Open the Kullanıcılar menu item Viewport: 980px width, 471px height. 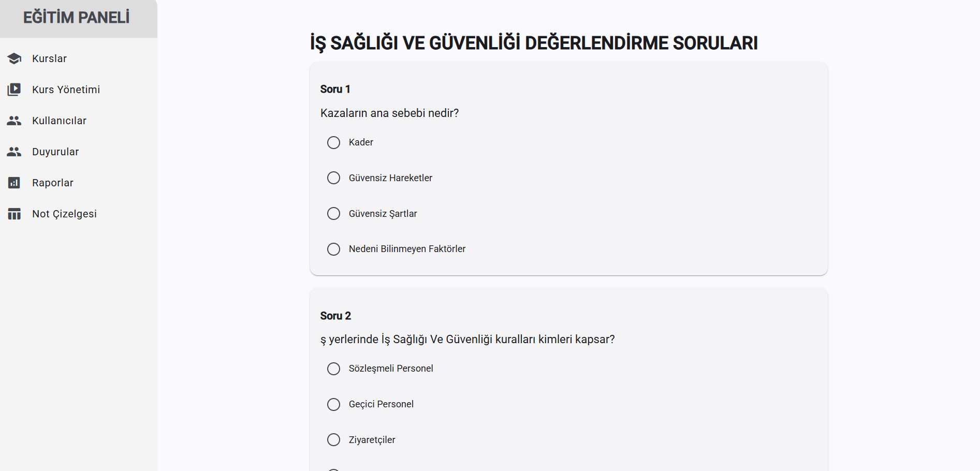tap(60, 121)
